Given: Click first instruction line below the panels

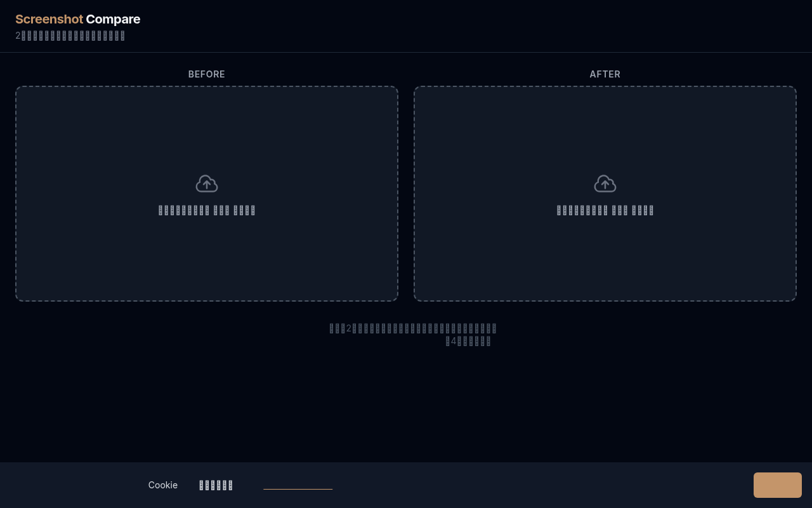Looking at the screenshot, I should click(413, 328).
